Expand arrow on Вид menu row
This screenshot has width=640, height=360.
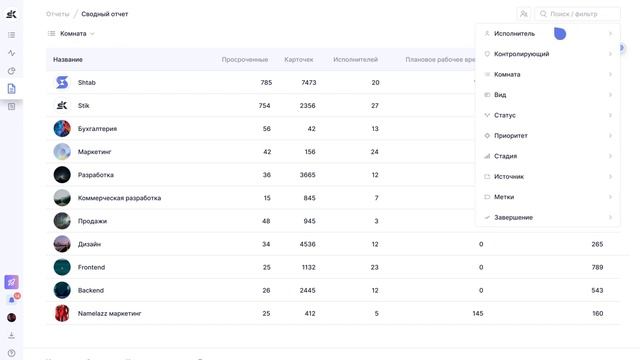[x=611, y=95]
